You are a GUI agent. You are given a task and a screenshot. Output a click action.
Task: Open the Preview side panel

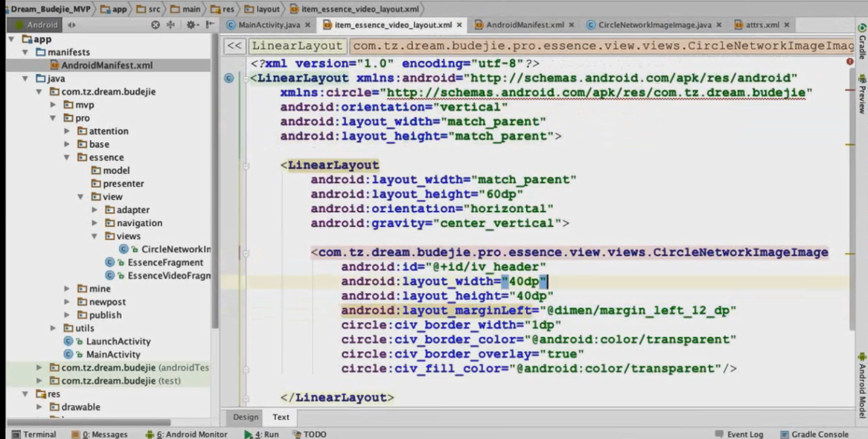tap(861, 94)
